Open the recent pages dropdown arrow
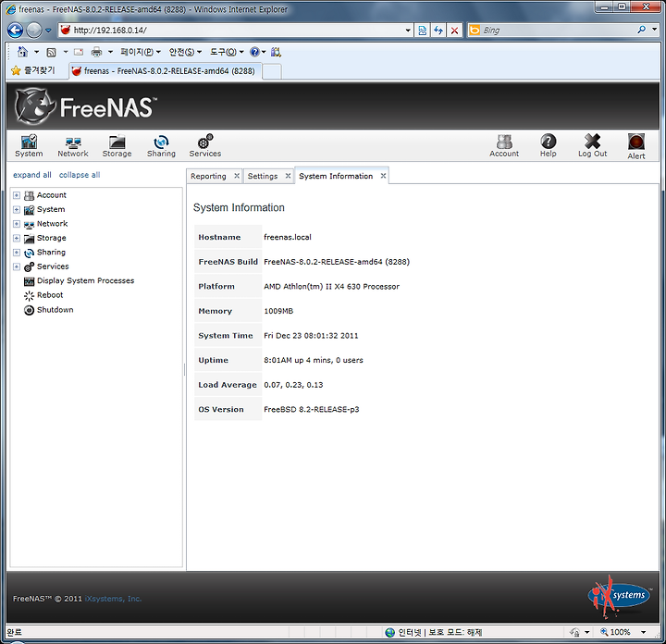The height and width of the screenshot is (644, 666). tap(48, 31)
